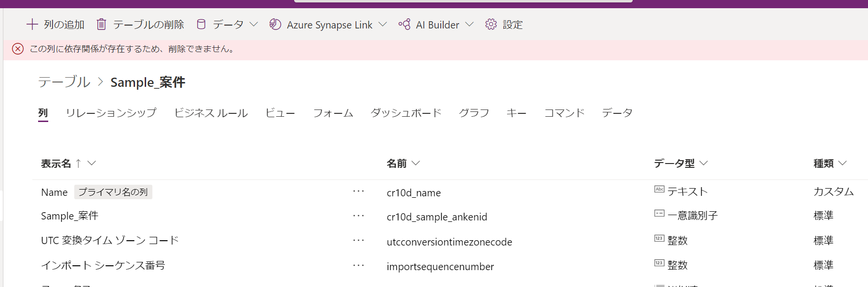The image size is (868, 287).
Task: Open the ellipsis menu for the Sample_案件 row
Action: 358,216
